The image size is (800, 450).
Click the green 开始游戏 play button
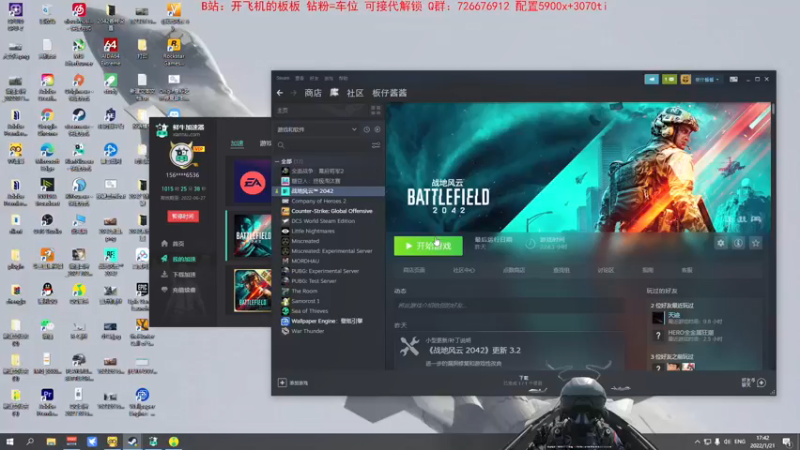[428, 246]
